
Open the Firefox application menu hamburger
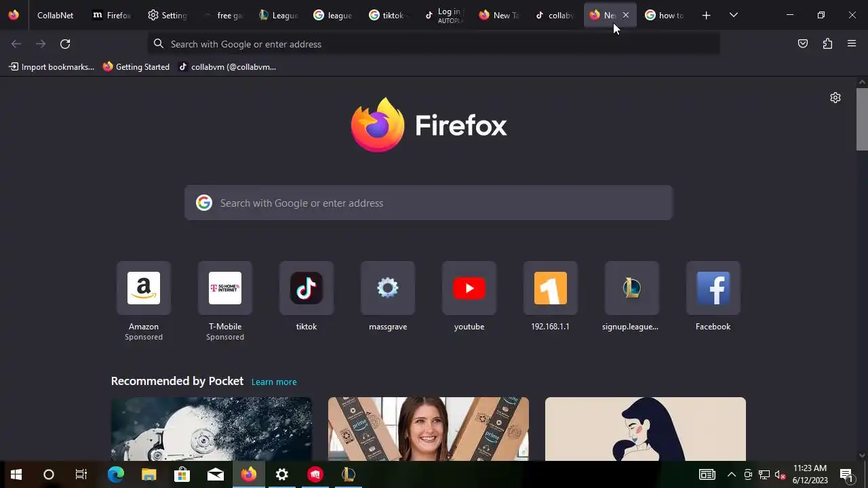tap(852, 44)
